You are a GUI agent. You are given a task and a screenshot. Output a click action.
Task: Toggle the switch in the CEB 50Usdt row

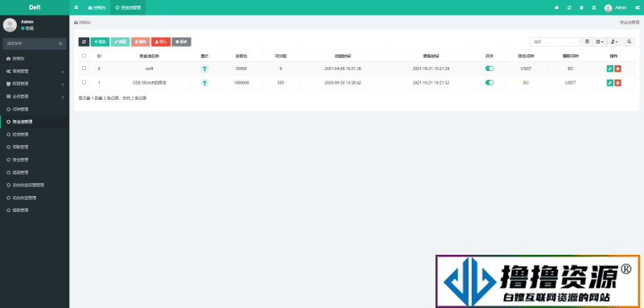click(x=489, y=83)
